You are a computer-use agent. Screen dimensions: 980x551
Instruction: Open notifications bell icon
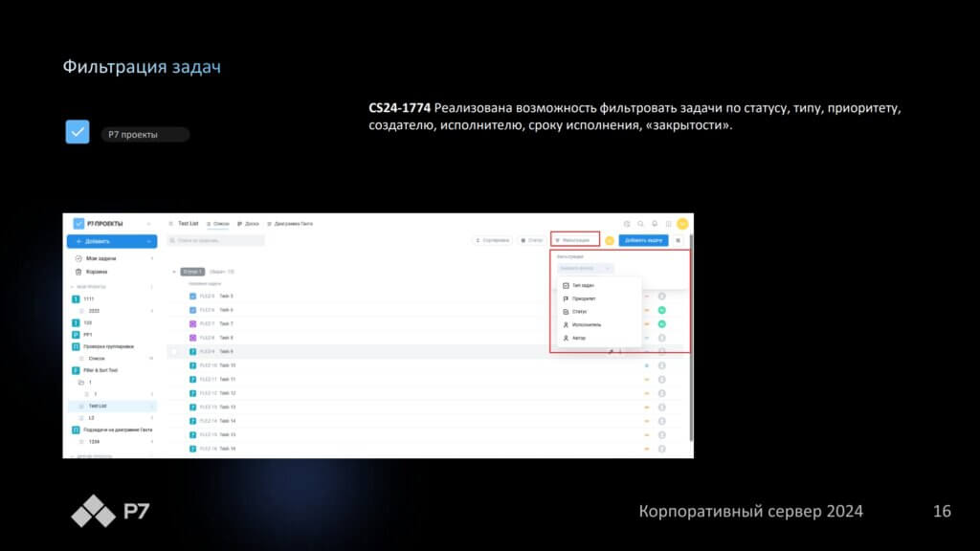655,223
